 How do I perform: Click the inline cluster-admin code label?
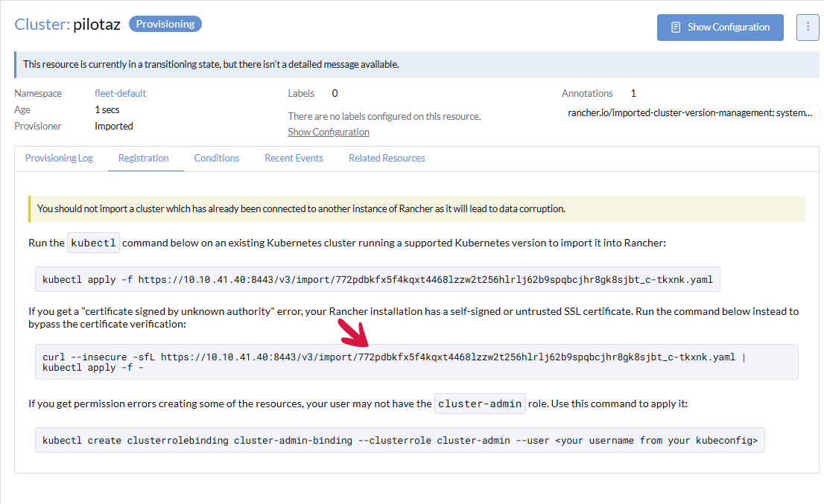coord(480,404)
